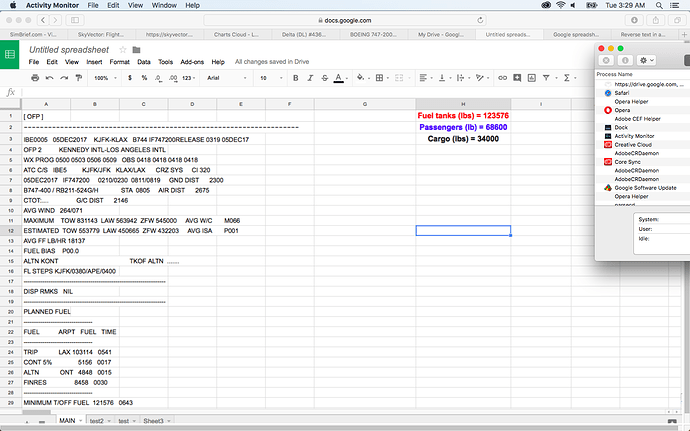Open the Add-ons menu
690x431 pixels.
click(192, 62)
